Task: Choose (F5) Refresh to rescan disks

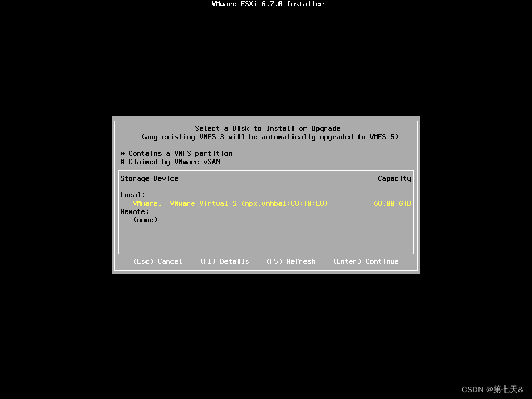Action: (291, 262)
